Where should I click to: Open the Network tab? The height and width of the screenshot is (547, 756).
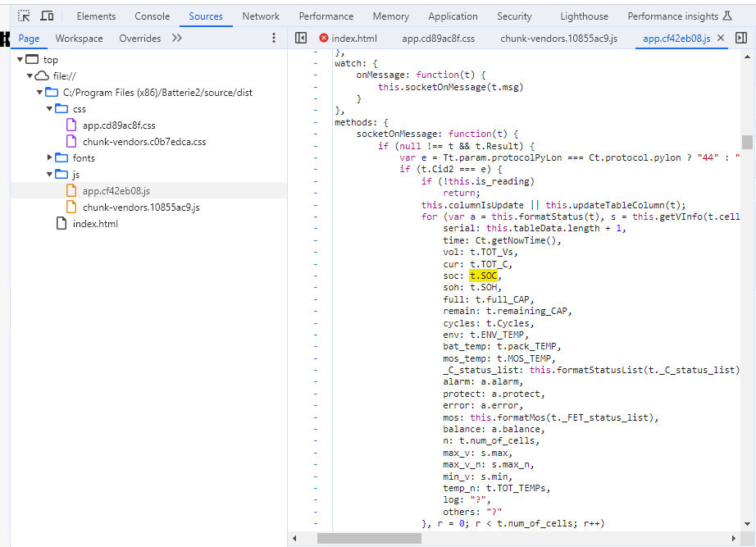(261, 16)
